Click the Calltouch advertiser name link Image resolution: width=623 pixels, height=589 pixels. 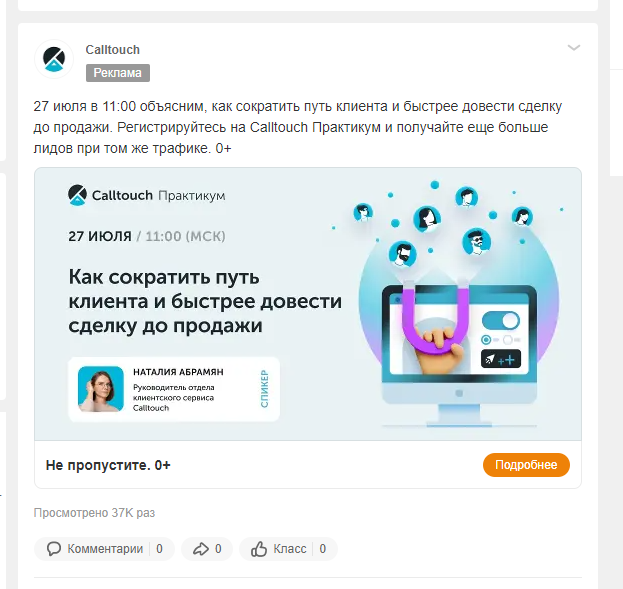(x=112, y=50)
